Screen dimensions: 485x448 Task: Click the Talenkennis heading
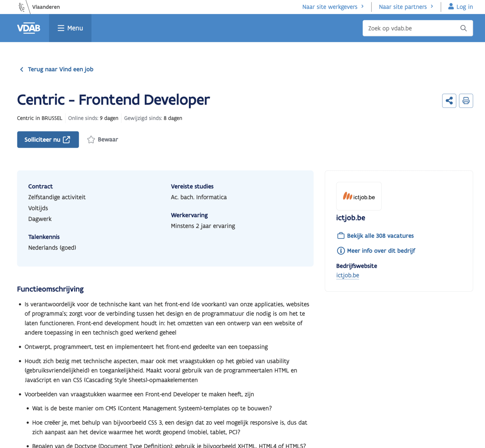(44, 237)
